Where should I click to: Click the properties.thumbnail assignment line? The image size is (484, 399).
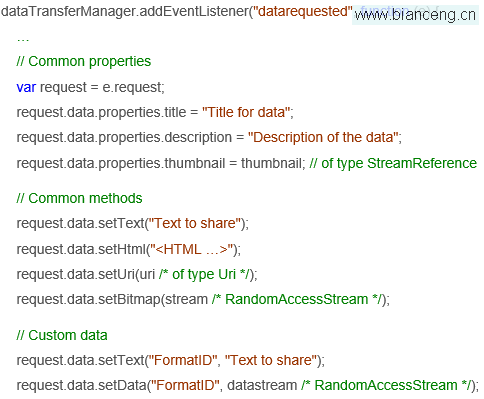247,163
